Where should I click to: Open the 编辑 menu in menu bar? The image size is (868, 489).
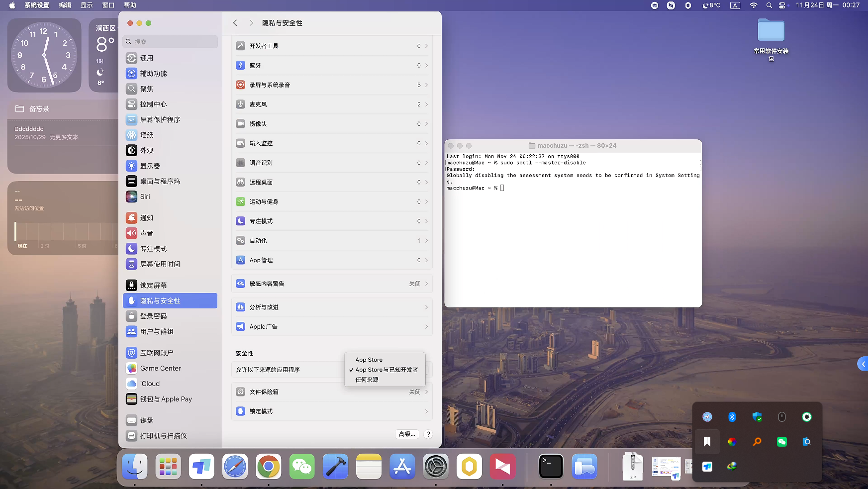[65, 5]
